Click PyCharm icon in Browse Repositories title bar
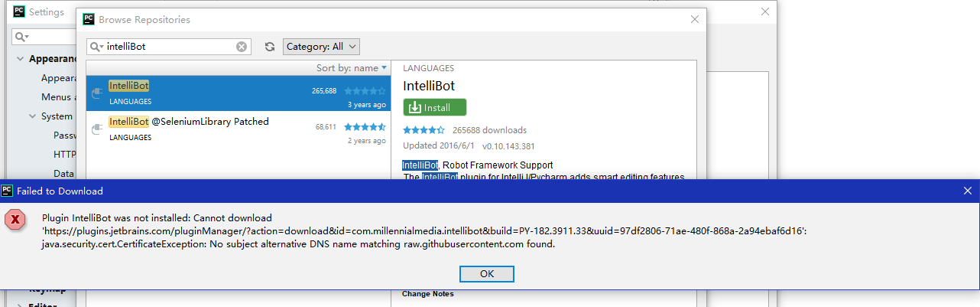Image resolution: width=980 pixels, height=307 pixels. [x=89, y=19]
